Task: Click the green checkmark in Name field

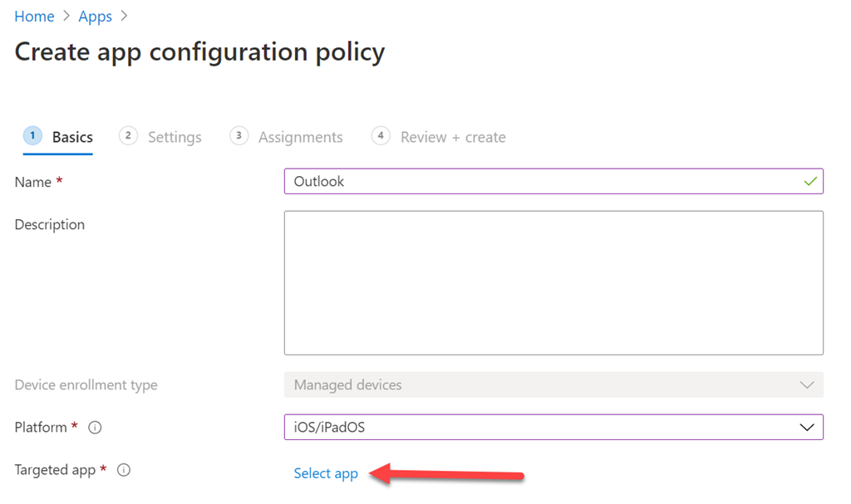Action: pyautogui.click(x=810, y=181)
